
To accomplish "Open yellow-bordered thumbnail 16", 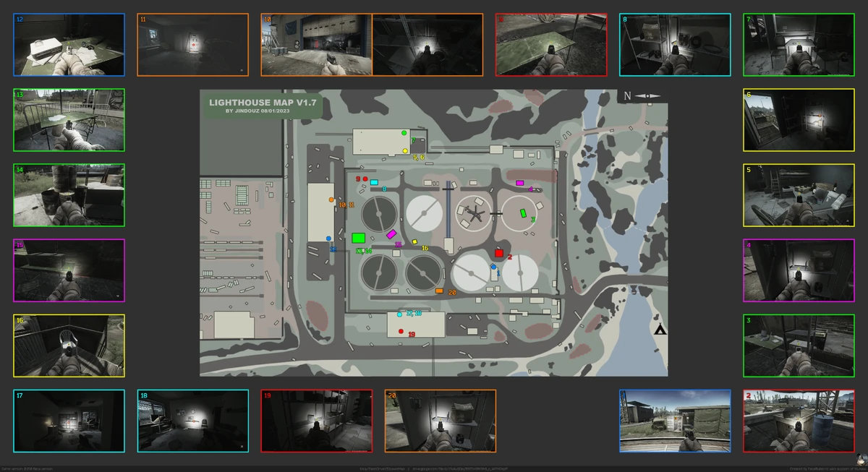I will pos(69,346).
